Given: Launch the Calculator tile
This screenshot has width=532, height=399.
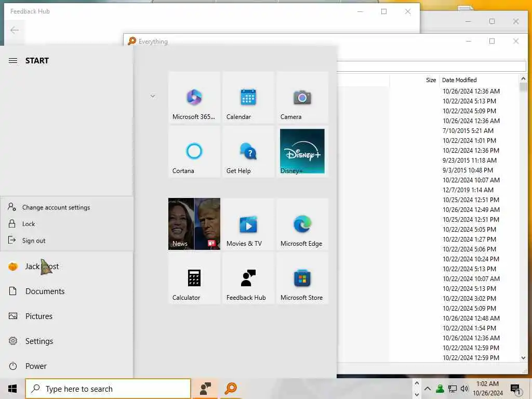Looking at the screenshot, I should click(194, 278).
